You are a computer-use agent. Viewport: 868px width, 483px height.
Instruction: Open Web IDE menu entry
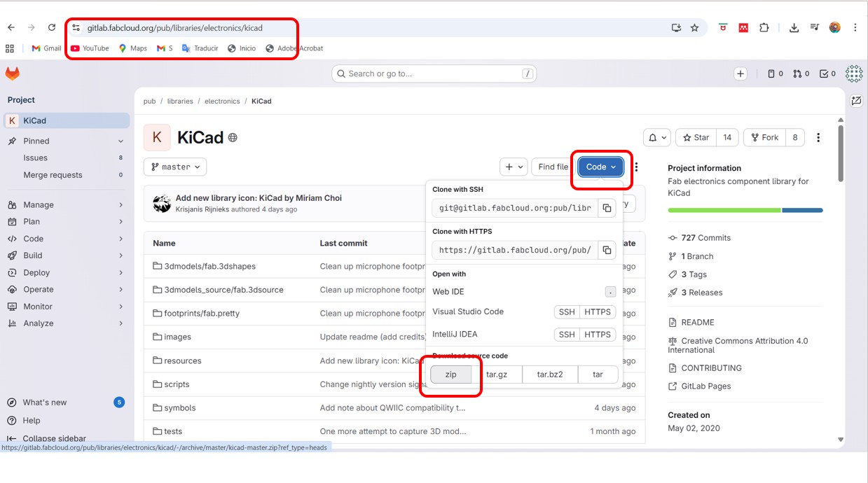point(448,291)
